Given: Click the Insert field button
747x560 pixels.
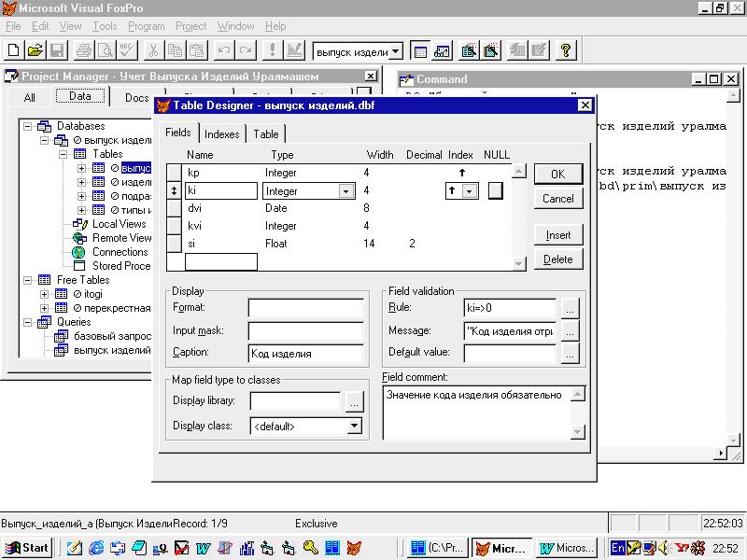Looking at the screenshot, I should pos(557,235).
